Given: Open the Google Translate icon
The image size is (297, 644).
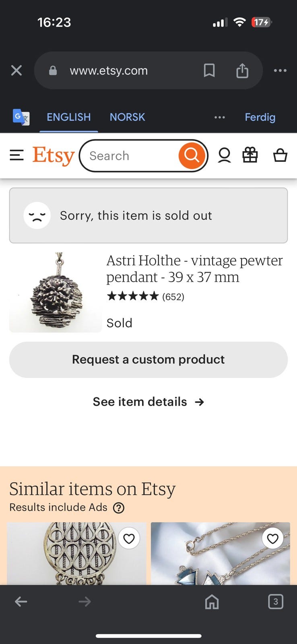Looking at the screenshot, I should tap(21, 117).
